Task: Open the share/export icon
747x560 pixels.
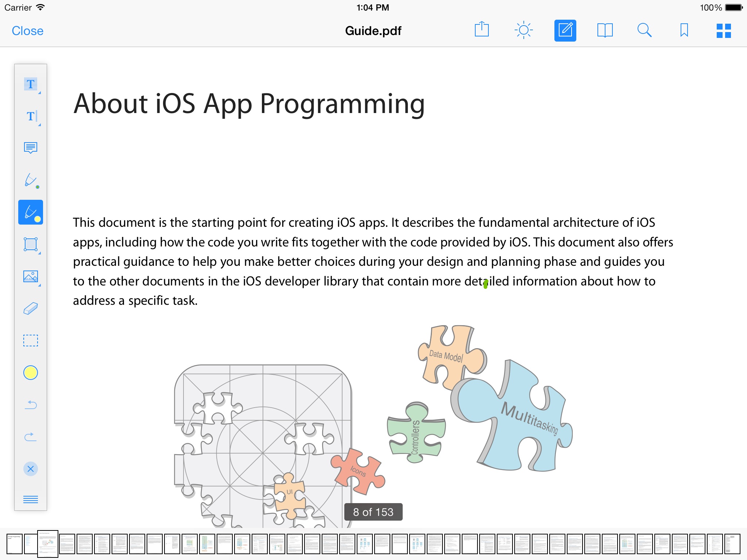Action: [x=481, y=30]
